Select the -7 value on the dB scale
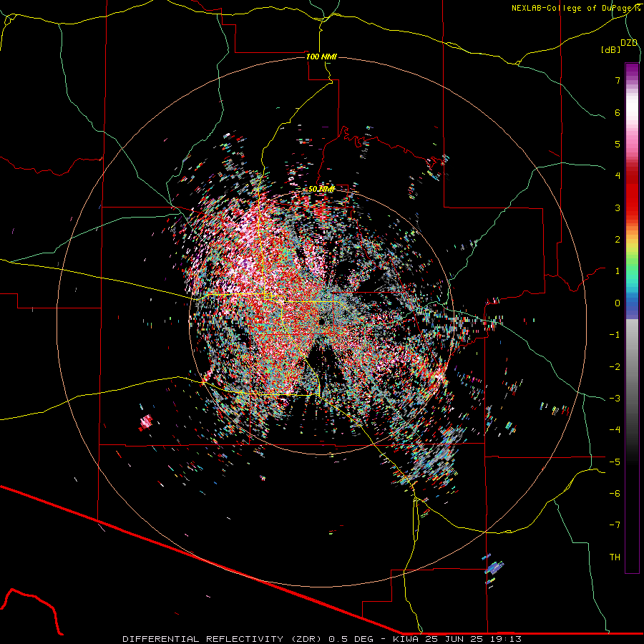The width and height of the screenshot is (644, 644). (x=615, y=525)
